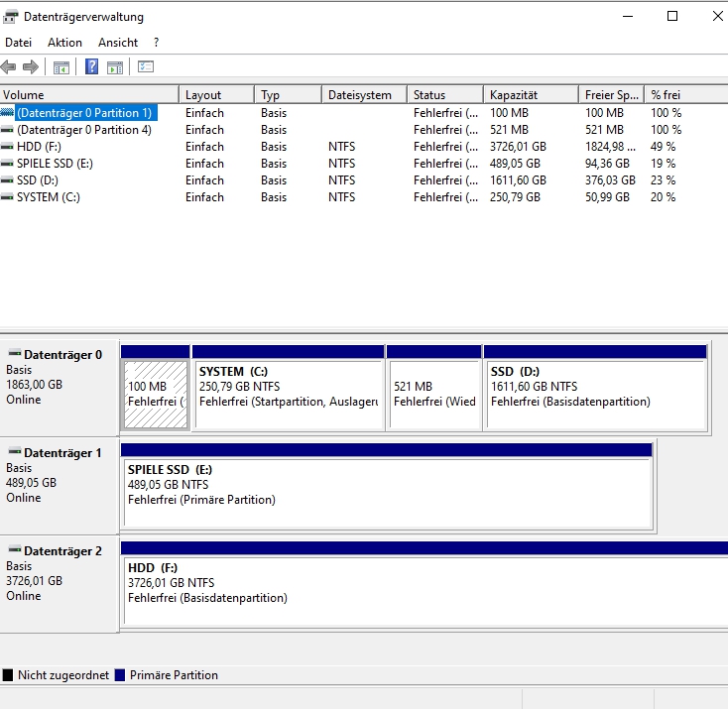Click the 3726,01 GB capacity cell

pos(518,147)
